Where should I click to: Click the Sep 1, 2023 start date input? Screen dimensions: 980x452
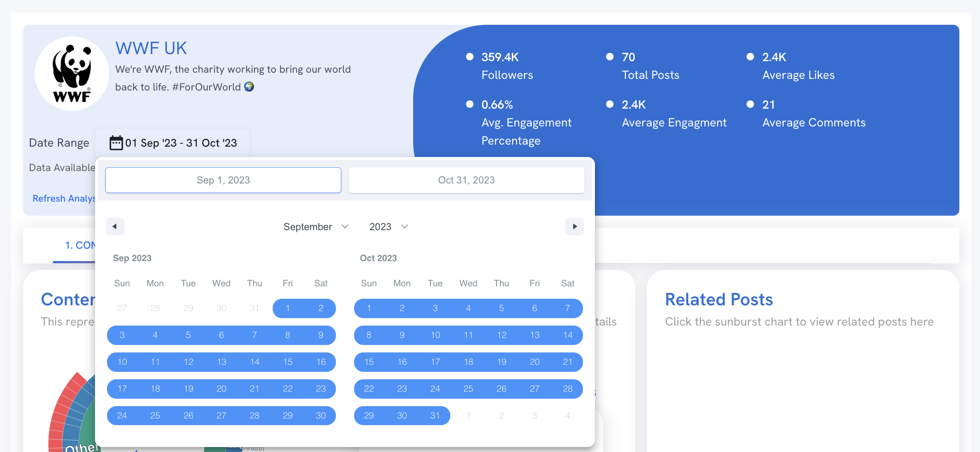click(223, 180)
